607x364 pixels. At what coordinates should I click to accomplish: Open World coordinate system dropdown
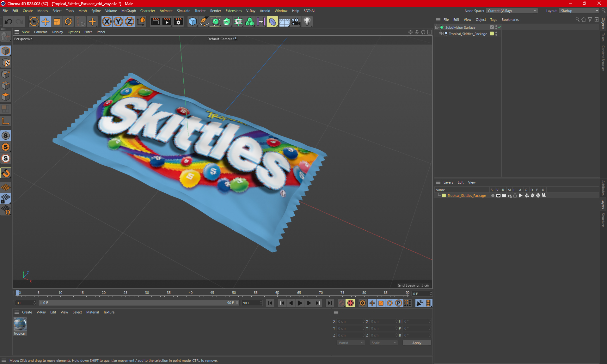[x=351, y=343]
